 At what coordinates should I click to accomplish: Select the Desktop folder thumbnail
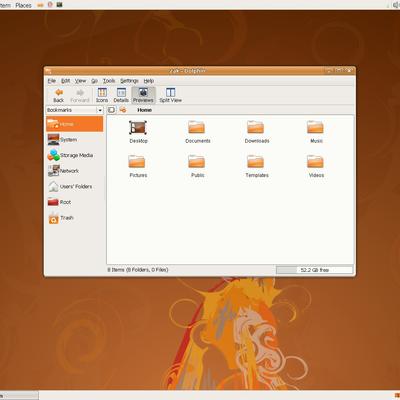coord(138,128)
